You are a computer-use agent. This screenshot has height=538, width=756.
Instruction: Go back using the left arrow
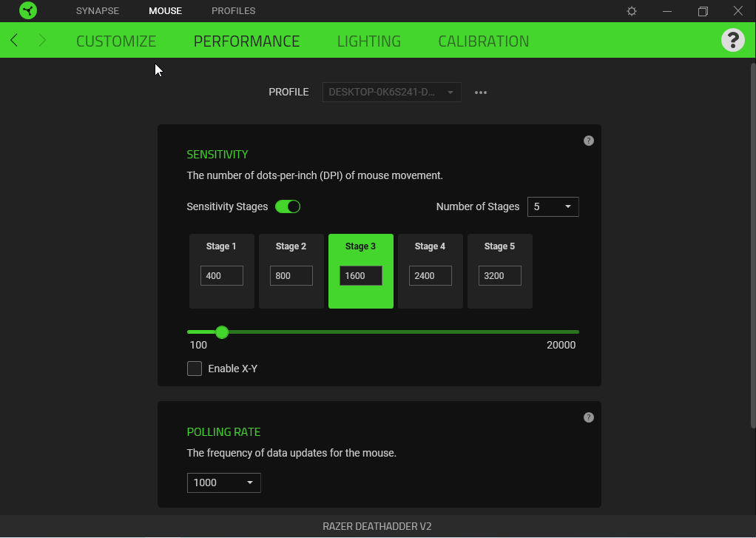coord(14,40)
